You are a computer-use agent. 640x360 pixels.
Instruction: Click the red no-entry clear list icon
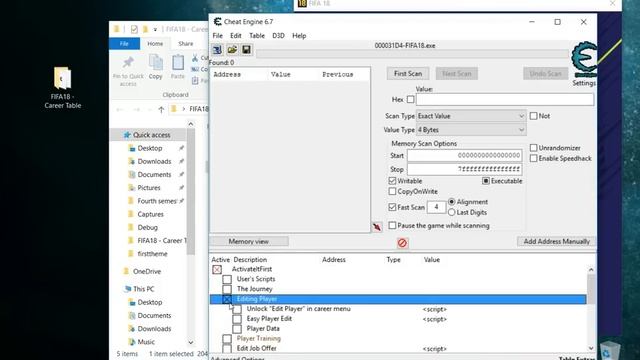402,243
